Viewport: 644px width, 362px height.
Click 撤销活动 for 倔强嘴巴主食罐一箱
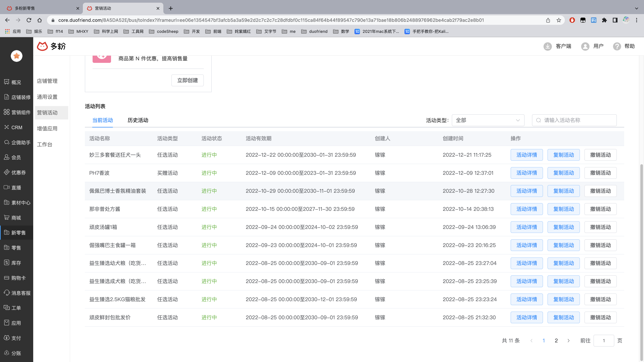[600, 245]
